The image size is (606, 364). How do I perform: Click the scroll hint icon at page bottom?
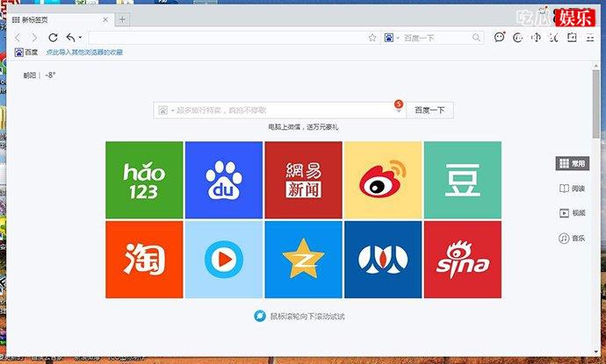[x=260, y=316]
